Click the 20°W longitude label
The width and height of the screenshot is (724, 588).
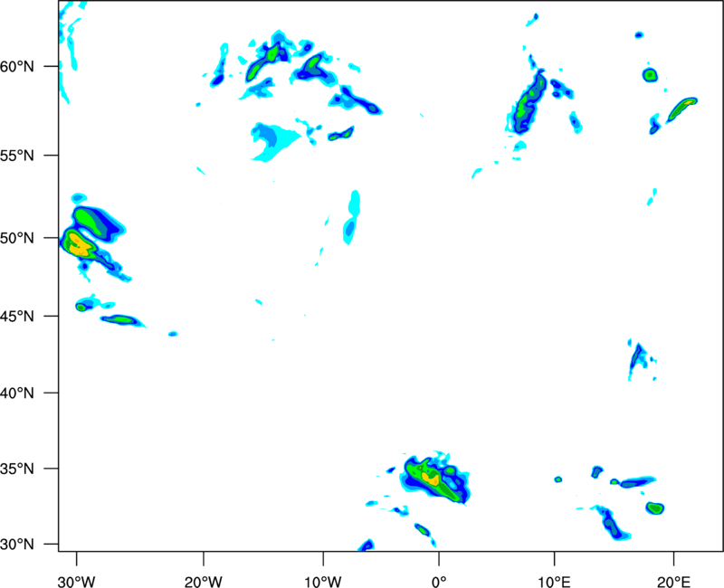tap(204, 582)
